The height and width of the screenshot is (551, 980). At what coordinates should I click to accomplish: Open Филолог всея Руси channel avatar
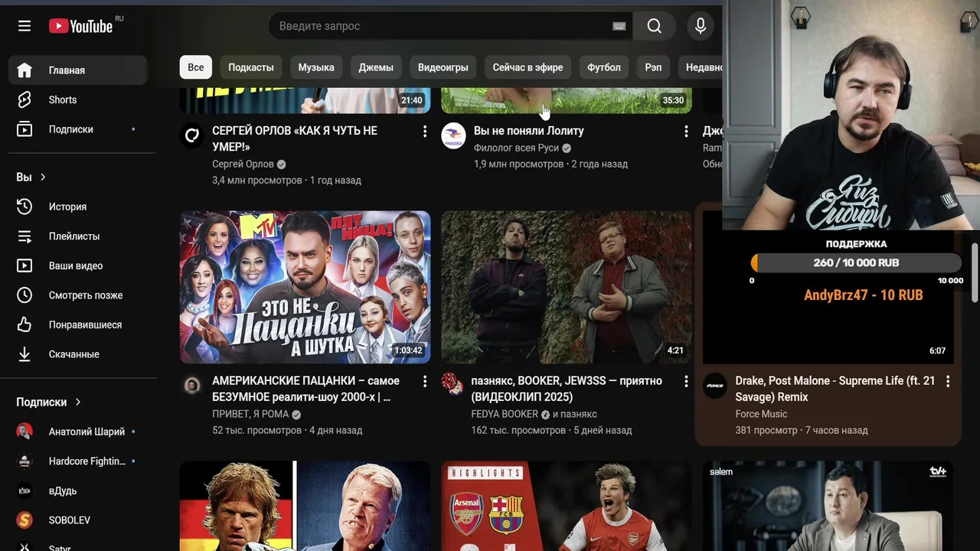point(453,135)
